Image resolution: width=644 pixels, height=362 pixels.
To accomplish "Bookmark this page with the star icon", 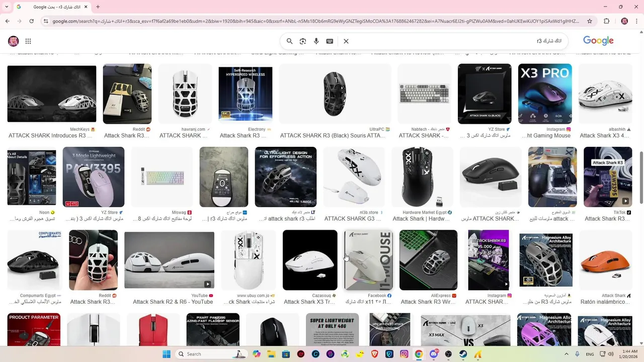I will [590, 21].
